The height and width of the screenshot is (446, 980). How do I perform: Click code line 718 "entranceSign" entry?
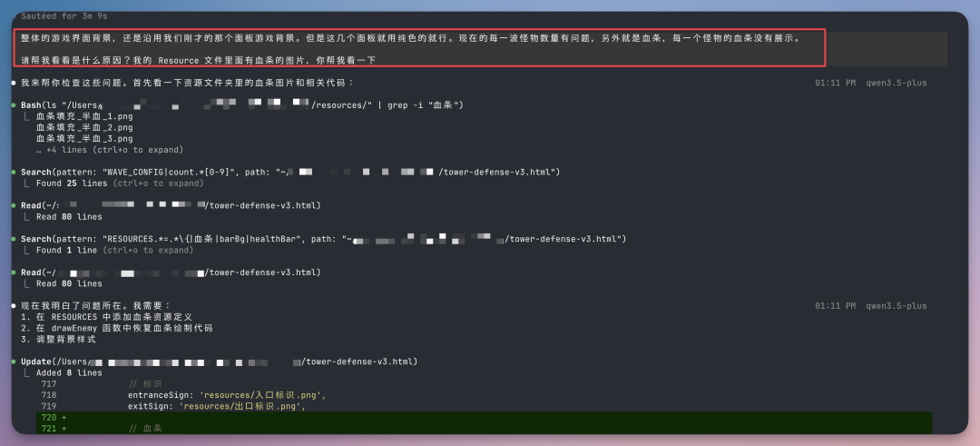pos(228,395)
